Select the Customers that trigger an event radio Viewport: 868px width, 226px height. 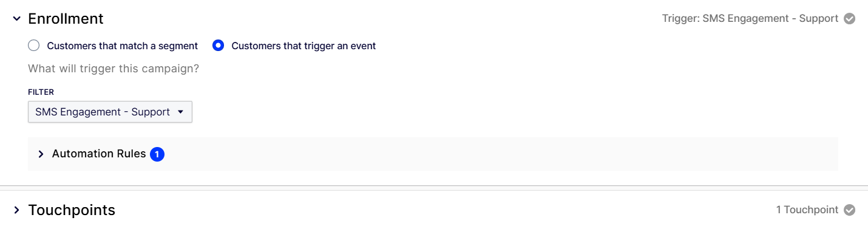point(219,46)
